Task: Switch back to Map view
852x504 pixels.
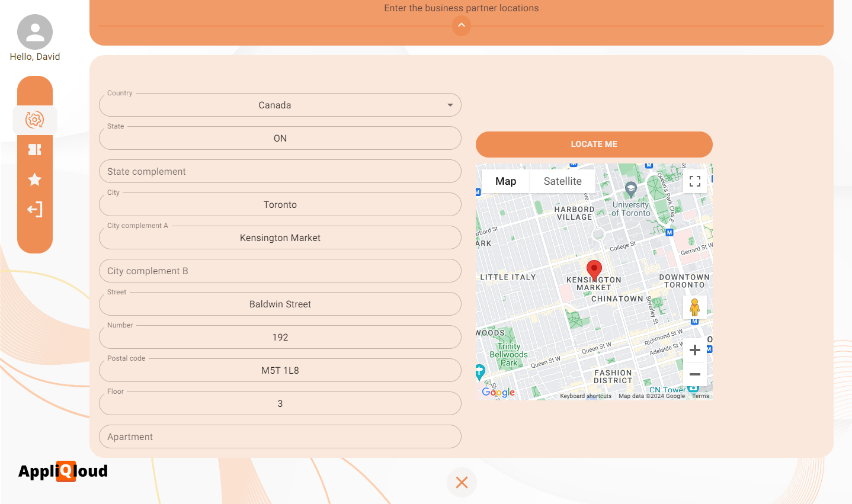Action: [x=505, y=181]
